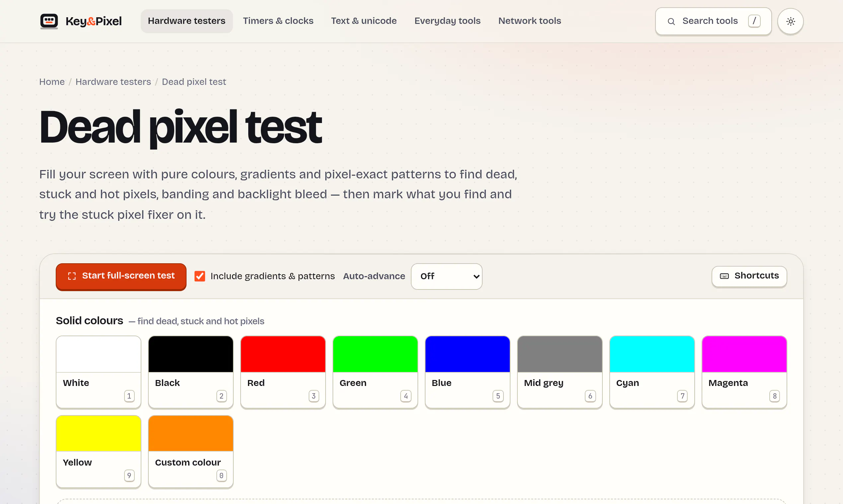Click the Key&Pixel brand name
843x504 pixels.
(94, 21)
